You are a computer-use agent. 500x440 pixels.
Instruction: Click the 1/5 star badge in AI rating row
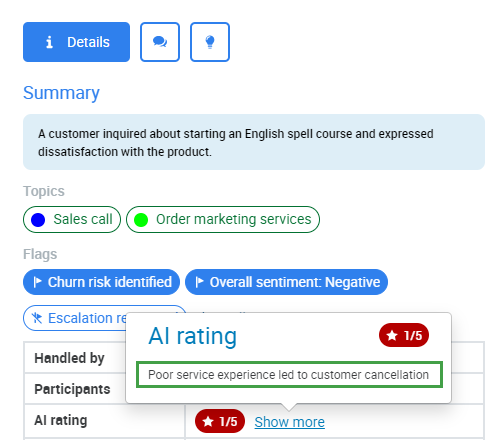tap(220, 421)
